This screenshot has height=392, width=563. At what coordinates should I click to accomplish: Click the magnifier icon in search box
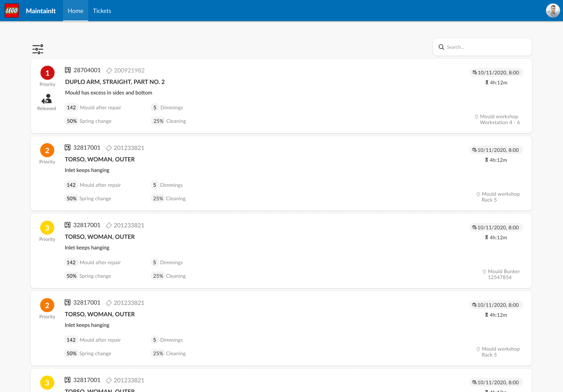pyautogui.click(x=441, y=47)
